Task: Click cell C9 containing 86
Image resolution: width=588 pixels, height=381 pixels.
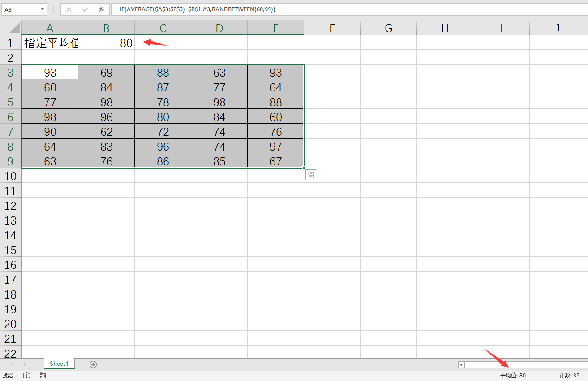Action: (163, 161)
